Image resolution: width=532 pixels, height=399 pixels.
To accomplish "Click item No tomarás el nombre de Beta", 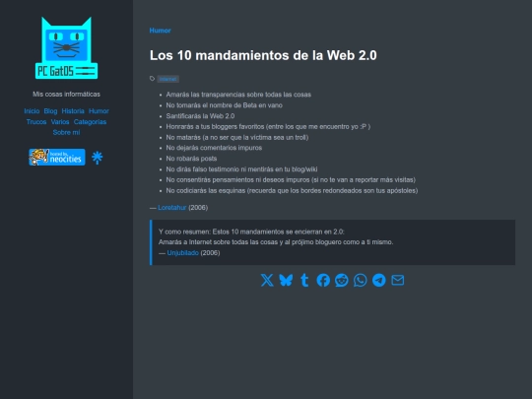I will click(225, 105).
